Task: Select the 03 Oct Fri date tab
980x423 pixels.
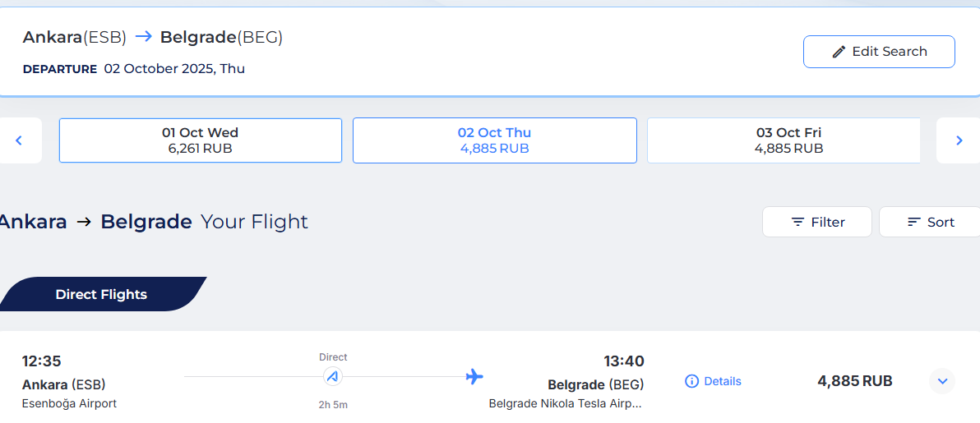Action: coord(784,140)
